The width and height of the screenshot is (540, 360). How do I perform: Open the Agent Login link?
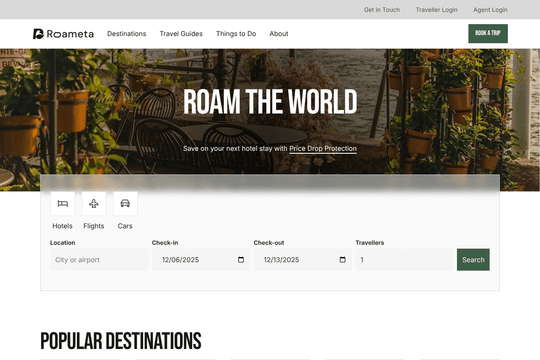(490, 10)
